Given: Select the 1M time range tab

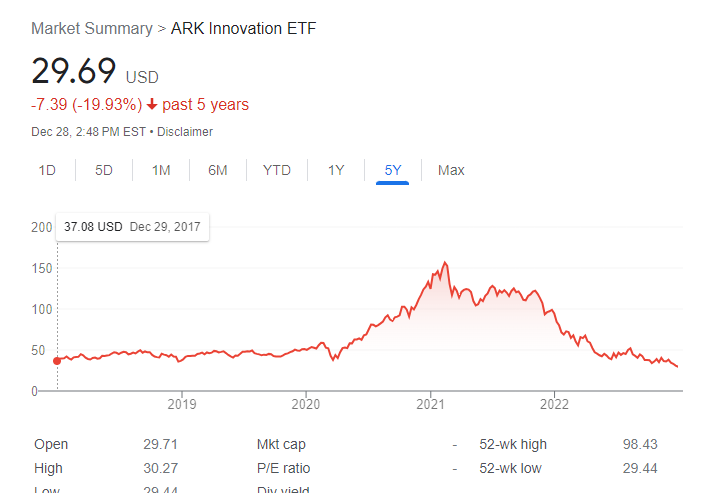Looking at the screenshot, I should pyautogui.click(x=161, y=170).
